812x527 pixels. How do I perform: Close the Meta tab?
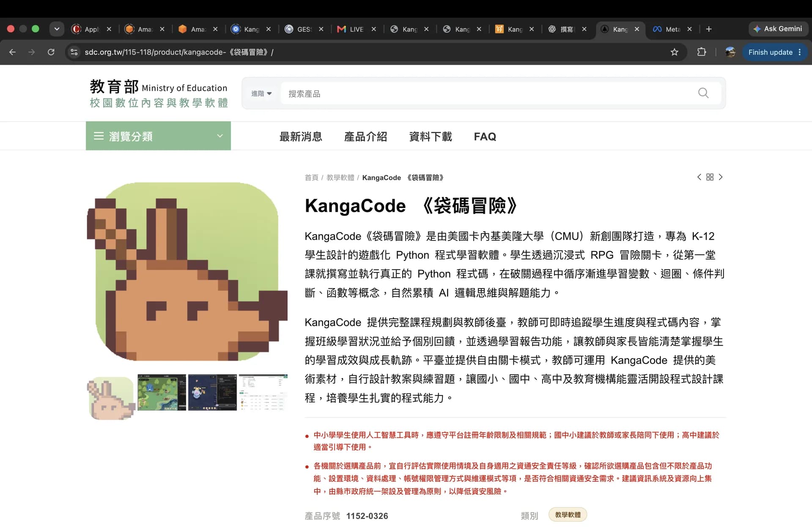point(689,29)
